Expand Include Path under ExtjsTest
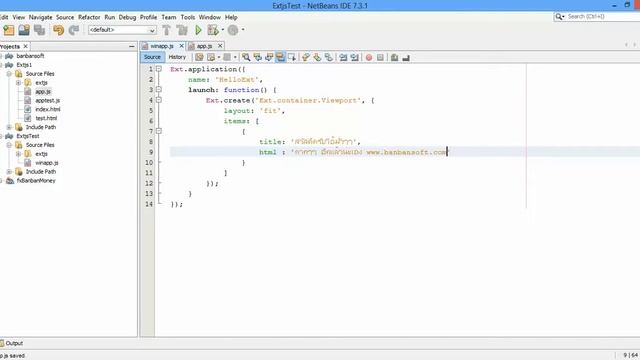The image size is (640, 360). [9, 172]
